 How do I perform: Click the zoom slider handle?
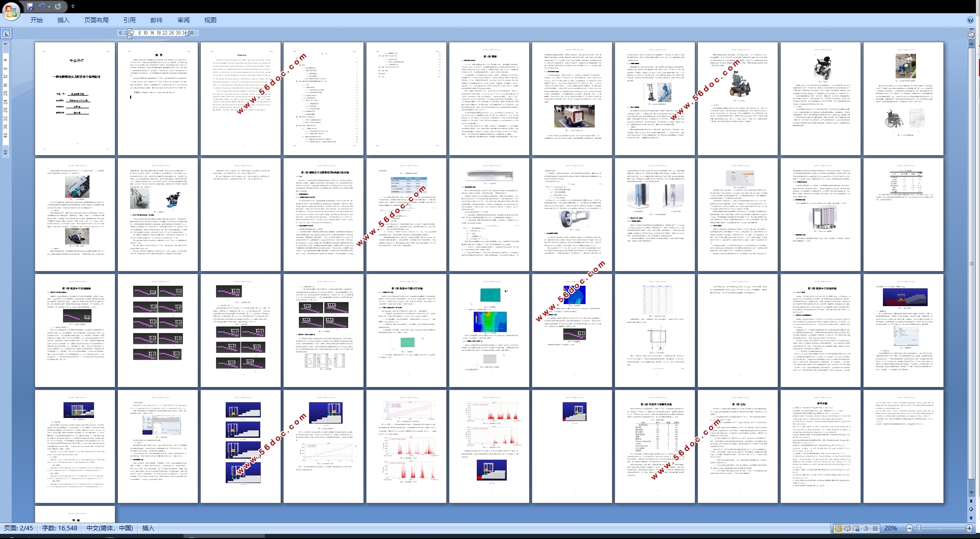[918, 528]
